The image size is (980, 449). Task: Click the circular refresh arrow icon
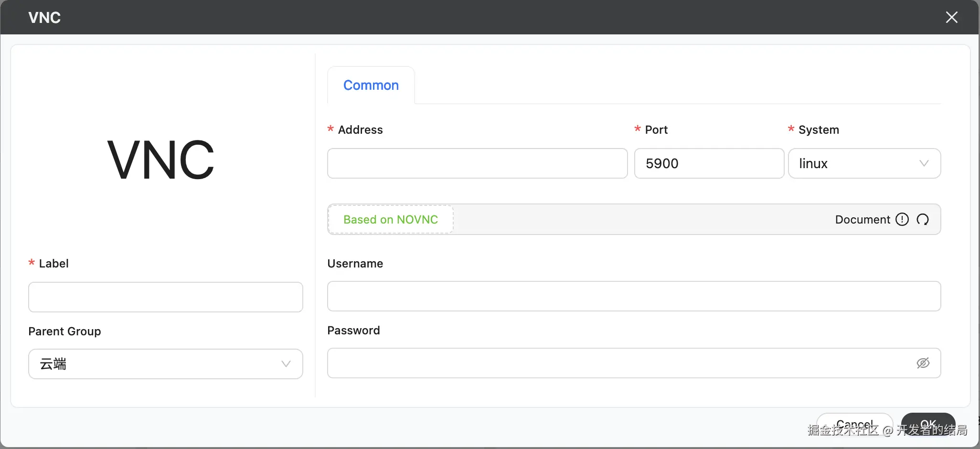pyautogui.click(x=923, y=219)
